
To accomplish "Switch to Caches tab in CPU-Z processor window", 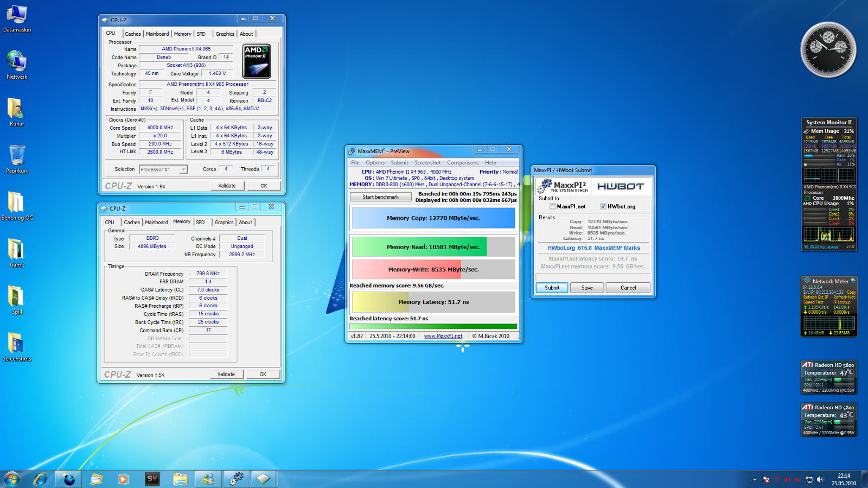I will tap(132, 34).
